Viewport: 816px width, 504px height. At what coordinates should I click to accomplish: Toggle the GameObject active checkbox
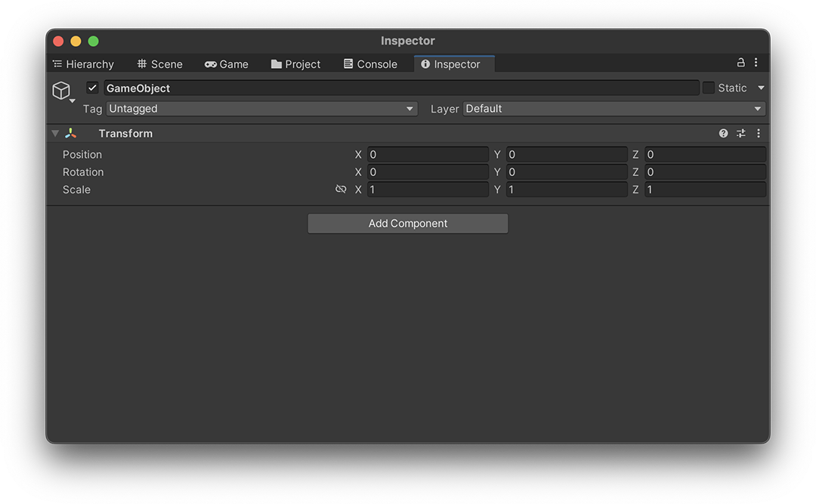click(92, 88)
